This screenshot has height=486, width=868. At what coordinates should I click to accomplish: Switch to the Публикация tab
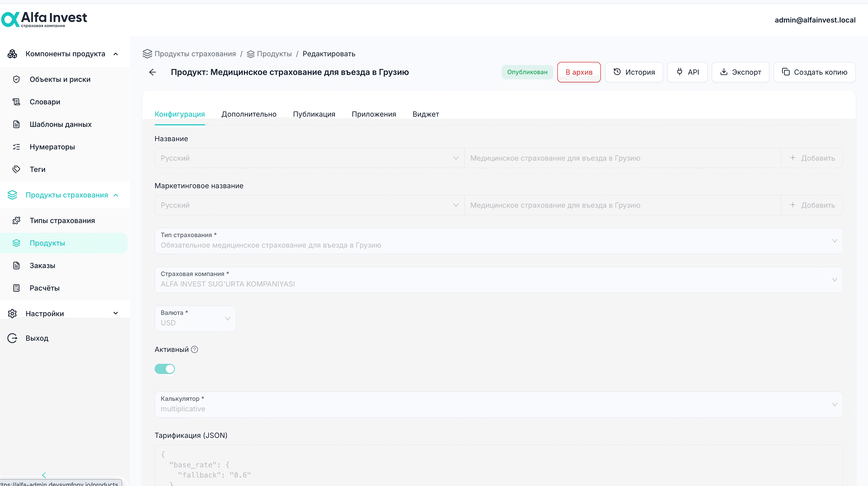(x=314, y=114)
